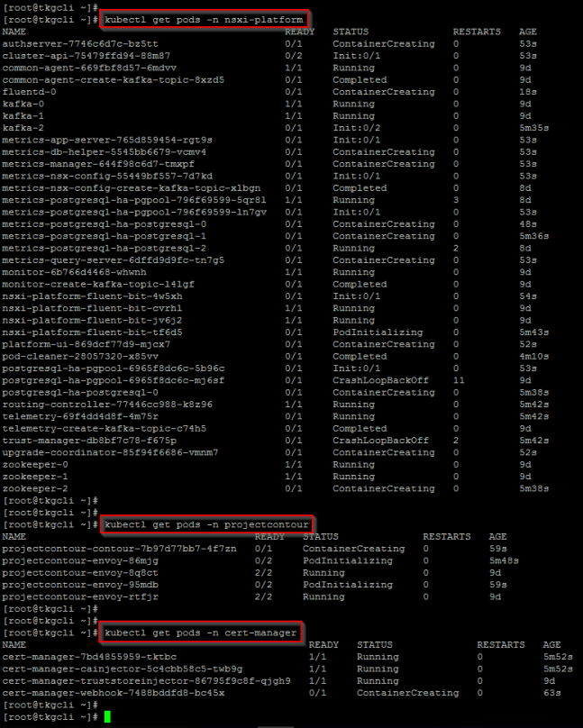Select pod metrics-manager-644f98c6d7-tmxpf
Screen dimensions: 583x728
point(98,164)
